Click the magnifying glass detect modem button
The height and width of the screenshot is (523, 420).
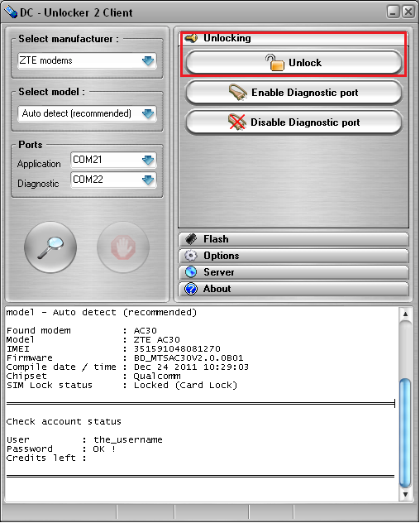click(x=50, y=247)
